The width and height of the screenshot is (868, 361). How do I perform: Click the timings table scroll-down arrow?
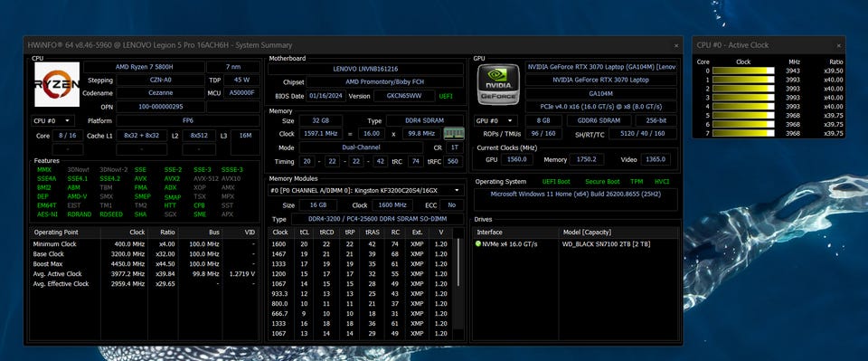click(x=458, y=336)
